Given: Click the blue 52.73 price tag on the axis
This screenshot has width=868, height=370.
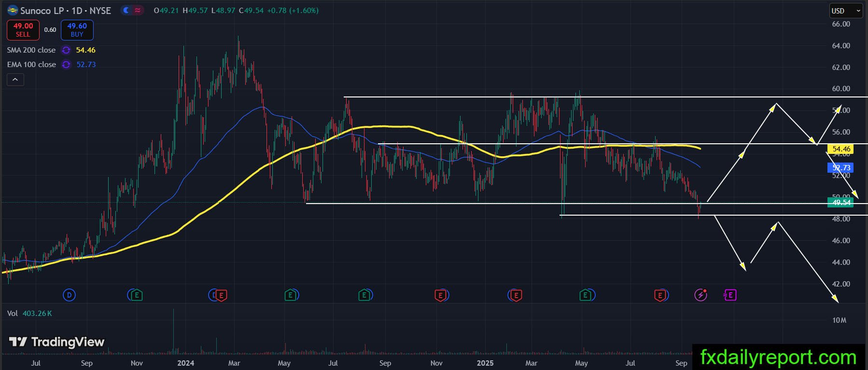Looking at the screenshot, I should tap(840, 168).
